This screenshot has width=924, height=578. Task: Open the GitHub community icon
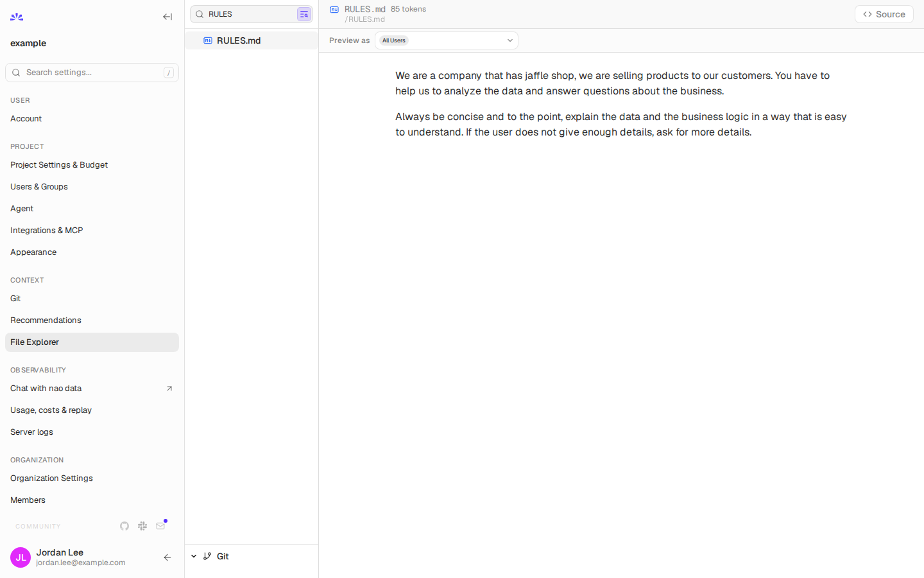tap(124, 526)
